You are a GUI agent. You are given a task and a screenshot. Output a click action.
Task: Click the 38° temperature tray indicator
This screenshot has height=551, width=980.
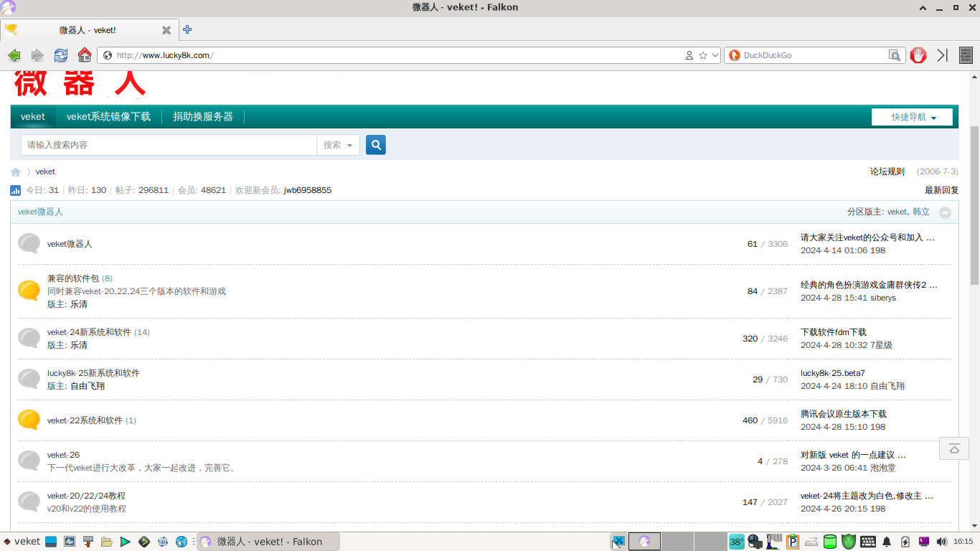(x=736, y=542)
